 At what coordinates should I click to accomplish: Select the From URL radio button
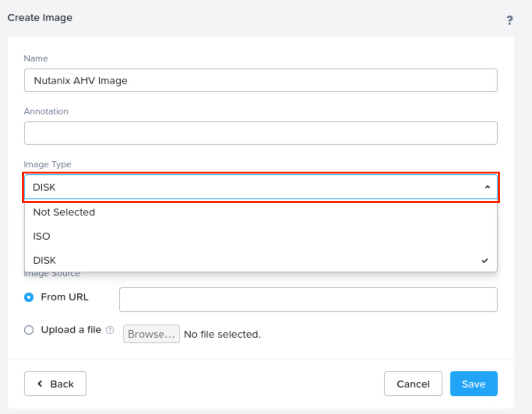pyautogui.click(x=29, y=297)
